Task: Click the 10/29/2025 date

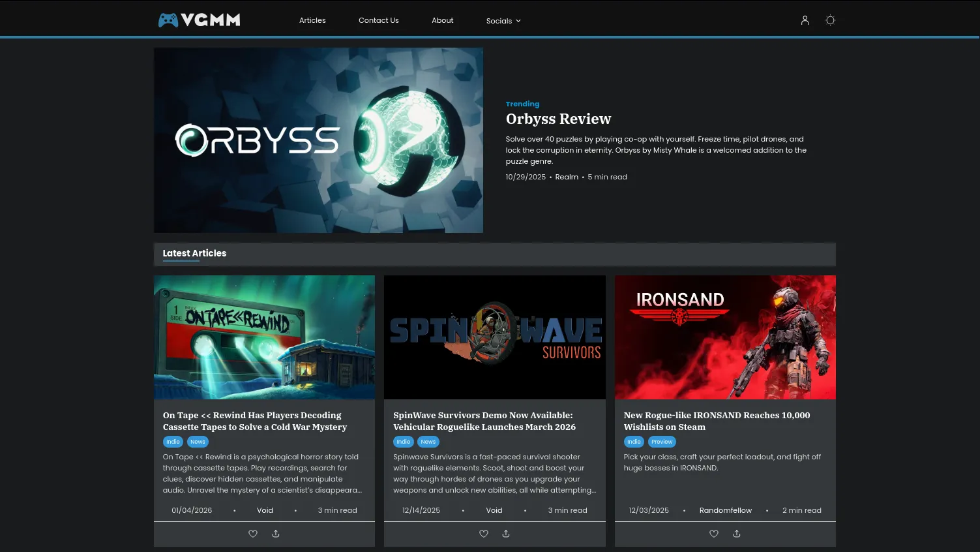Action: coord(526,177)
